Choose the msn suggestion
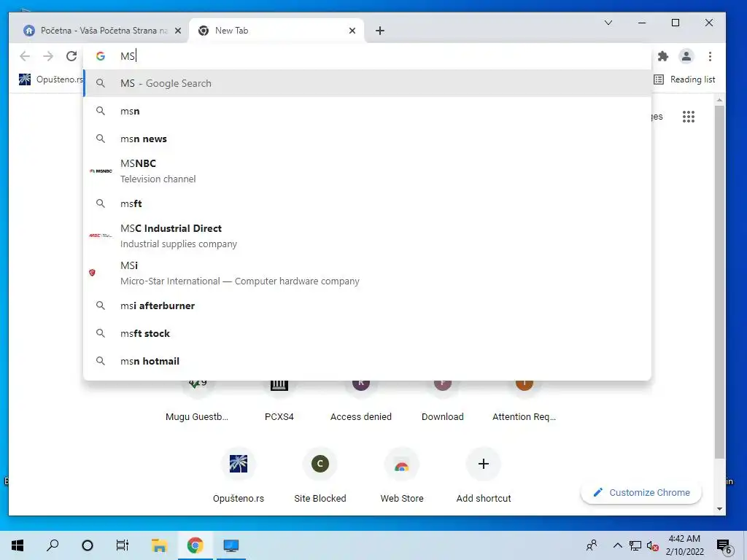The width and height of the screenshot is (747, 560). click(x=367, y=111)
